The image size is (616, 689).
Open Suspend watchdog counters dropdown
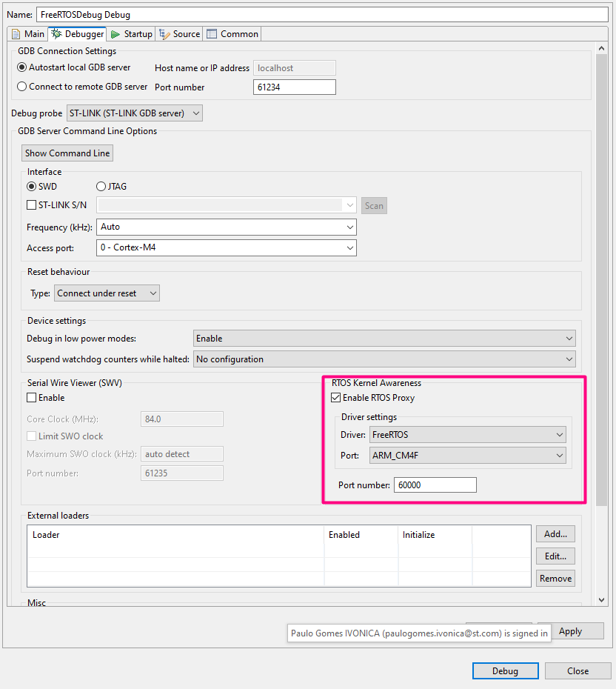tap(384, 359)
